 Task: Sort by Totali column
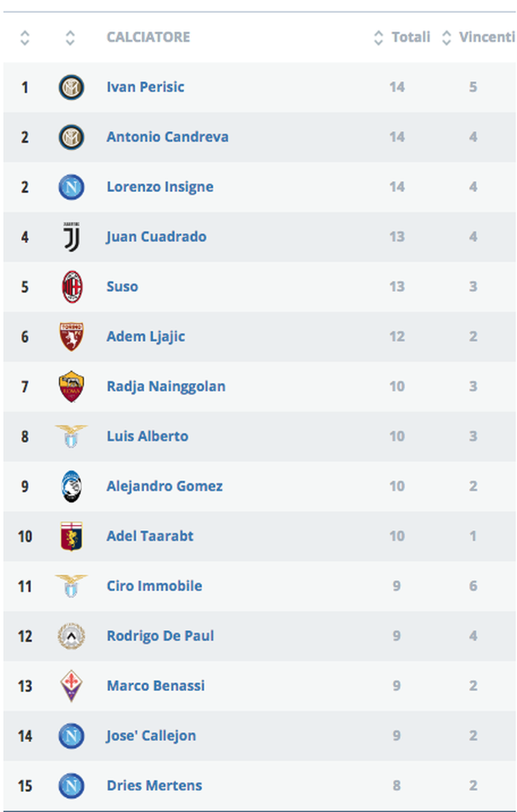403,38
